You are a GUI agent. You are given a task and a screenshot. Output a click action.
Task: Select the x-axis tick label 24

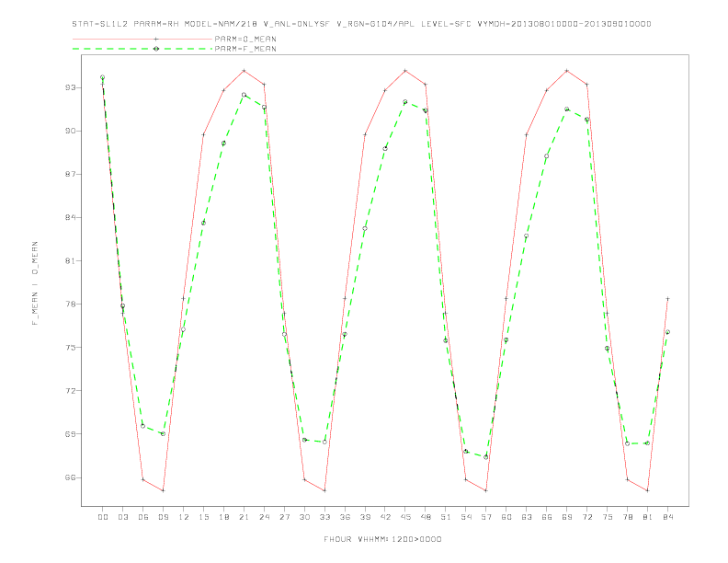[x=264, y=517]
